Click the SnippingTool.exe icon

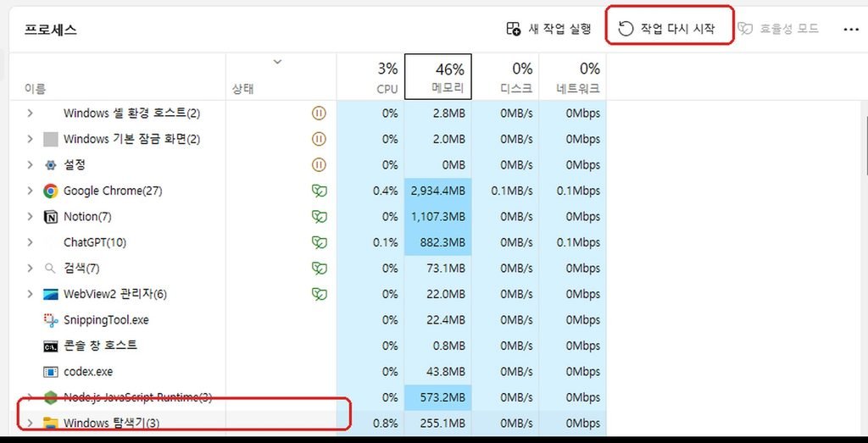[x=50, y=319]
